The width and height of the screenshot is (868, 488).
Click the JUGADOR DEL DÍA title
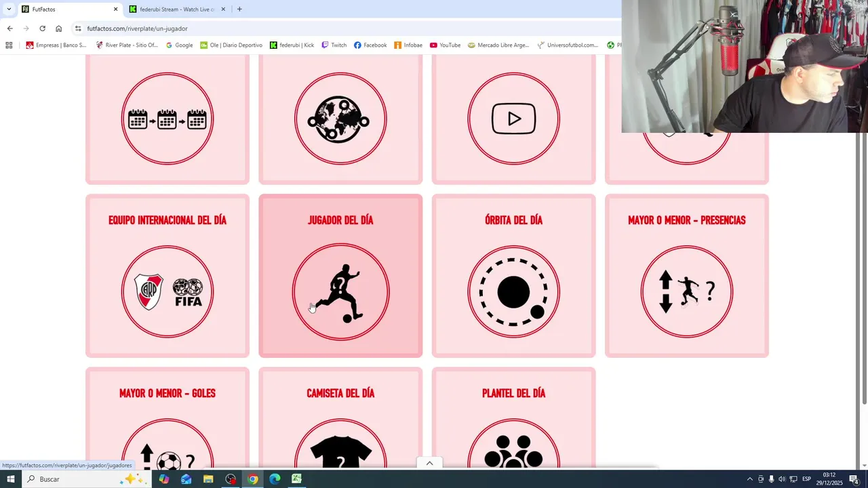pyautogui.click(x=340, y=220)
